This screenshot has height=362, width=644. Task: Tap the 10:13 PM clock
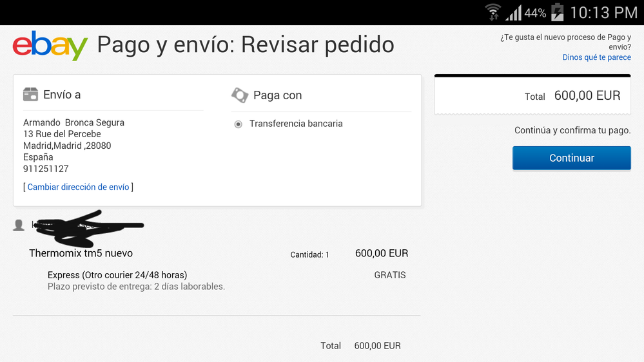604,13
